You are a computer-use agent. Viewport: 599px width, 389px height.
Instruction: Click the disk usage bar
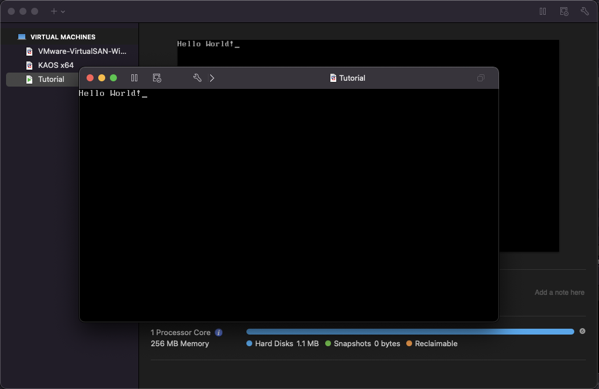pos(410,332)
